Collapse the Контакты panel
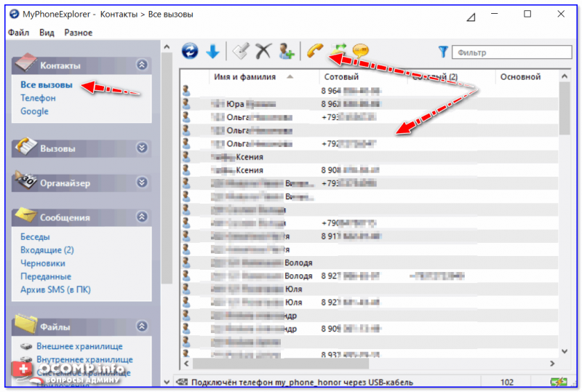Screen dimensions: 582x392 [x=142, y=65]
